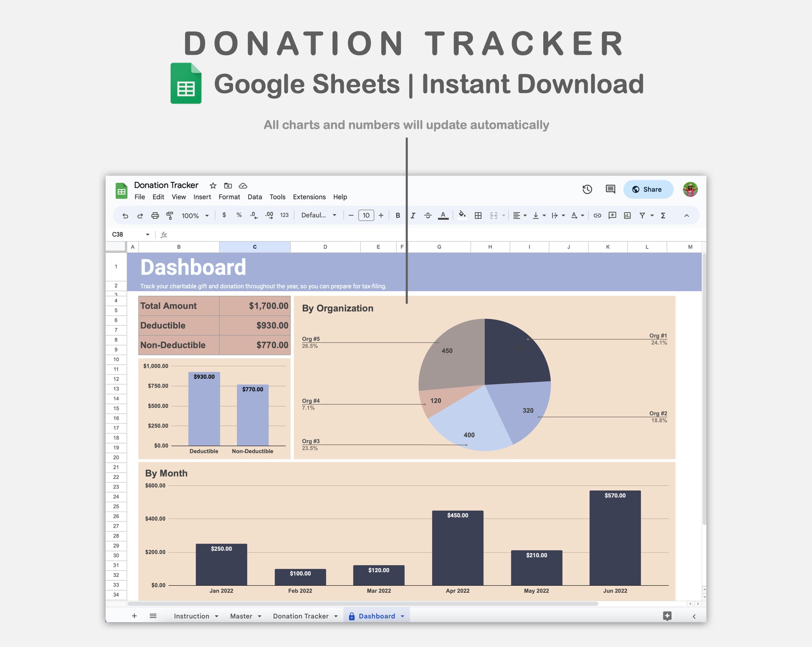Switch to the Donation Tracker sheet tab
This screenshot has height=647, width=812.
(x=300, y=616)
